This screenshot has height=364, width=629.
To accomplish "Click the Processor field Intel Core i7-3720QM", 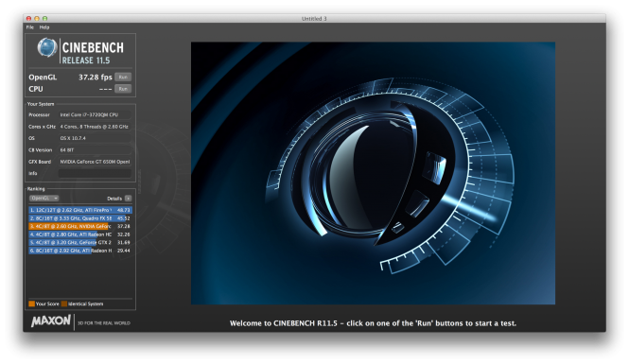I will pos(95,114).
